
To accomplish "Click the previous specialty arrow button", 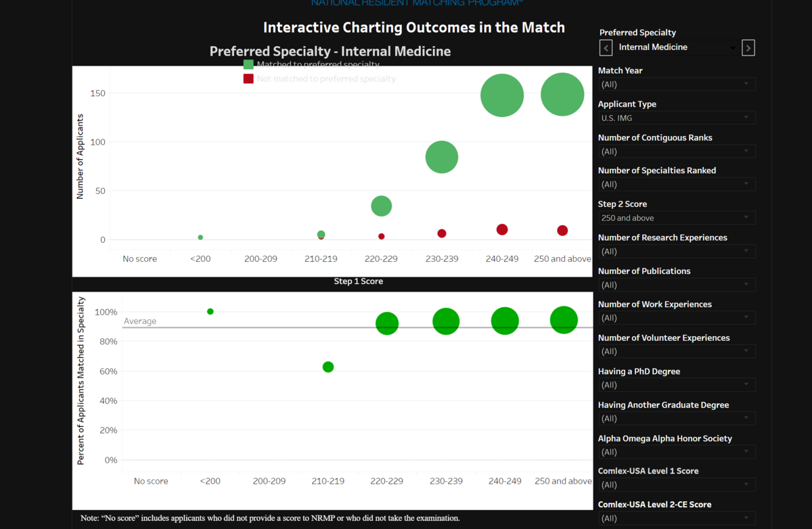I will point(606,47).
